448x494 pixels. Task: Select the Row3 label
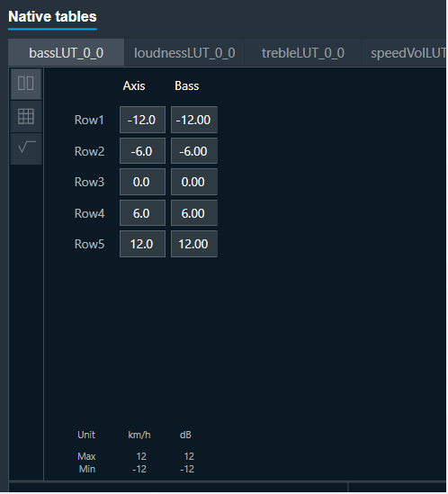click(89, 182)
